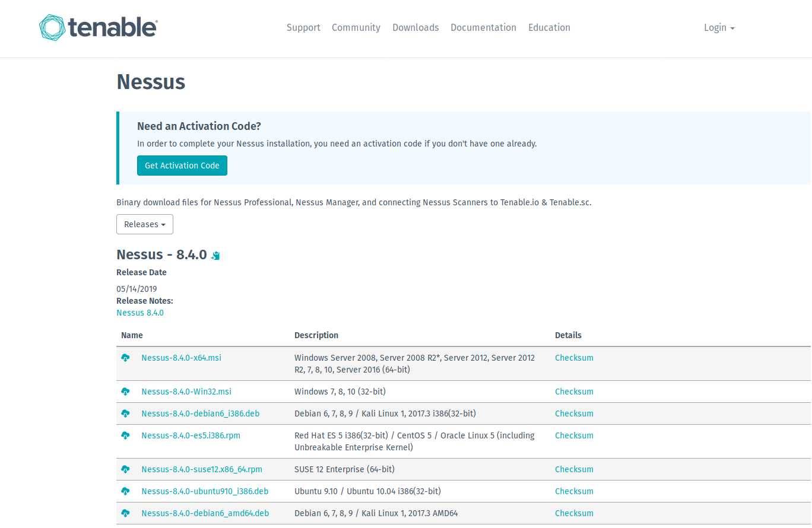This screenshot has height=528, width=812.
Task: Click the Nessus - 8.4.0 release heading
Action: pyautogui.click(x=161, y=255)
